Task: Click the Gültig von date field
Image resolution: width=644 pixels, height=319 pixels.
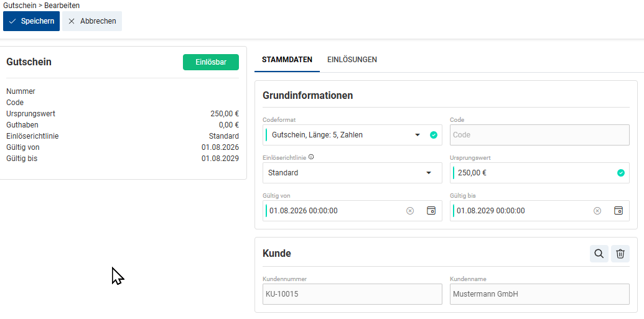Action: point(352,211)
